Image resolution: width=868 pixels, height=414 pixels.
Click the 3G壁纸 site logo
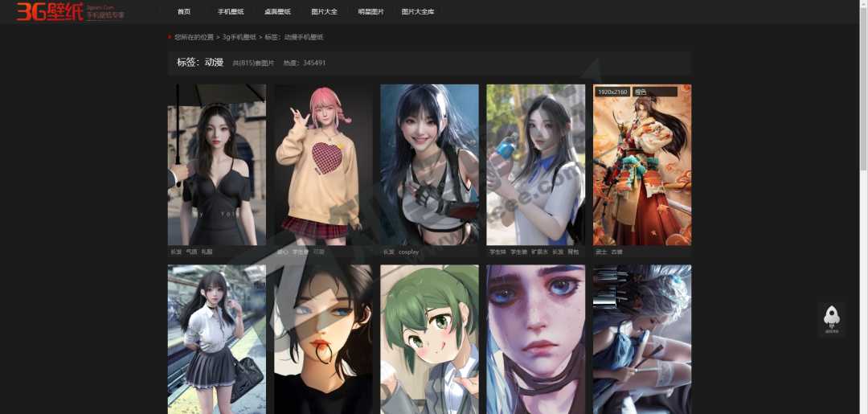click(50, 11)
